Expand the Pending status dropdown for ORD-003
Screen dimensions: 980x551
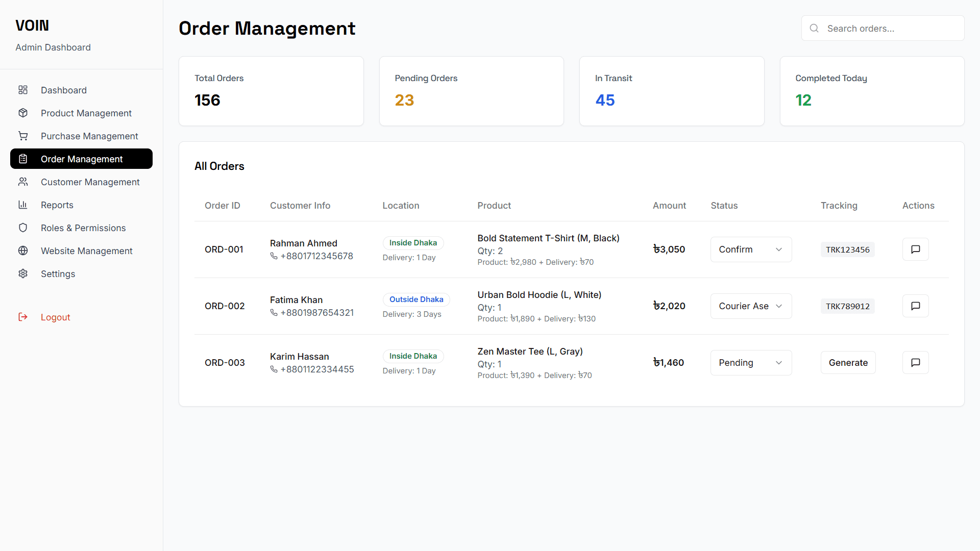tap(751, 363)
